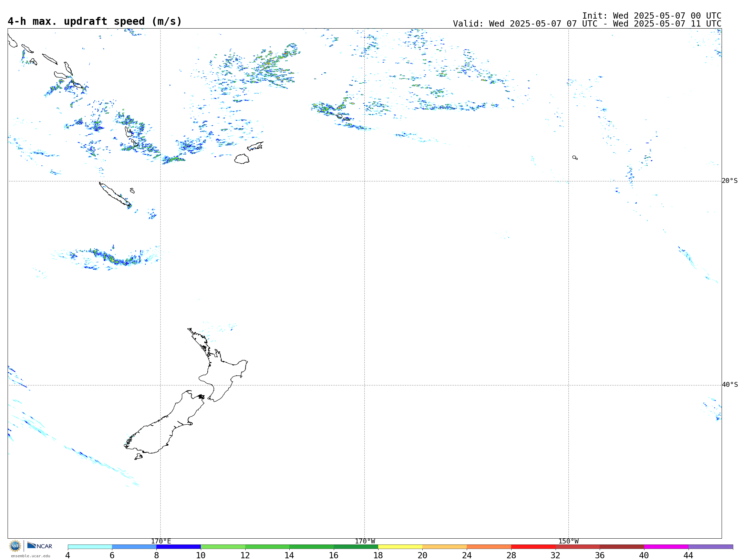Click the 170°W longitude label
Viewport: 744px width, 560px height.
coord(365,541)
